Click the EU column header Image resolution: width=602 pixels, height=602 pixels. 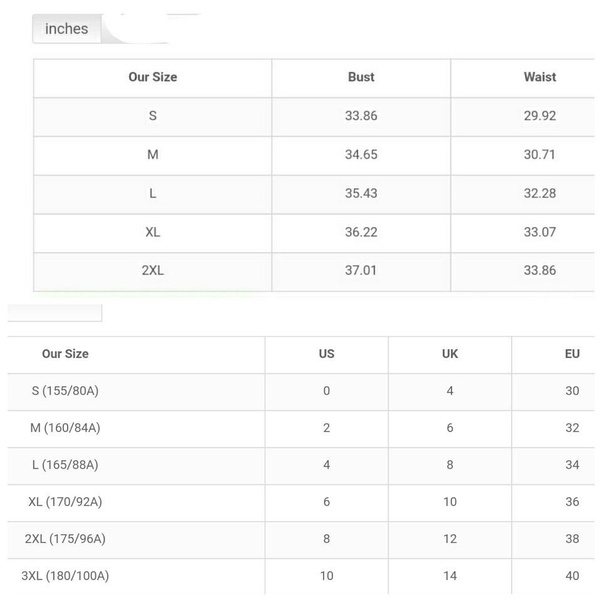[x=572, y=354]
